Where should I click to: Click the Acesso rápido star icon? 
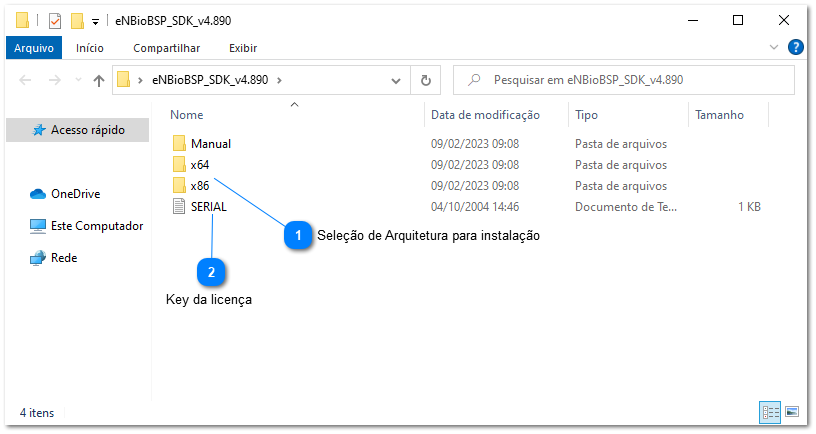(39, 130)
